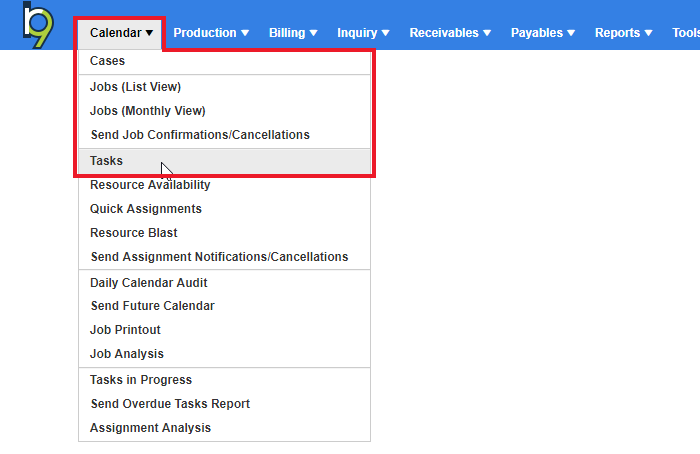Screen dimensions: 700x454
Task: Expand the Reports menu
Action: pos(624,33)
